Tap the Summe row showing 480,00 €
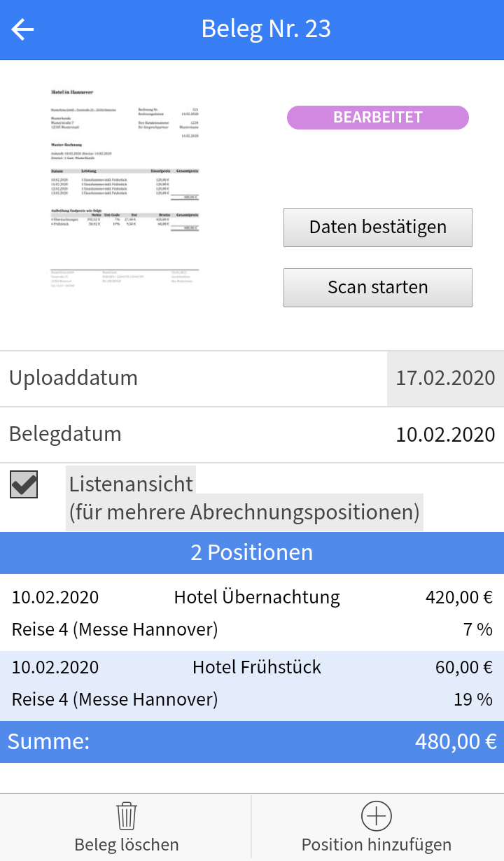This screenshot has width=504, height=861. (252, 741)
